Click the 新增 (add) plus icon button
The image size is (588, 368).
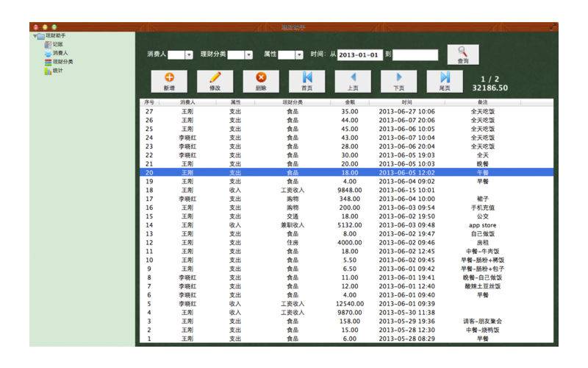click(169, 80)
